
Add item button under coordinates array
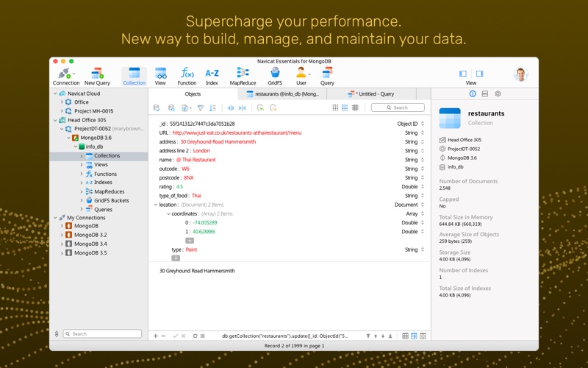[190, 241]
